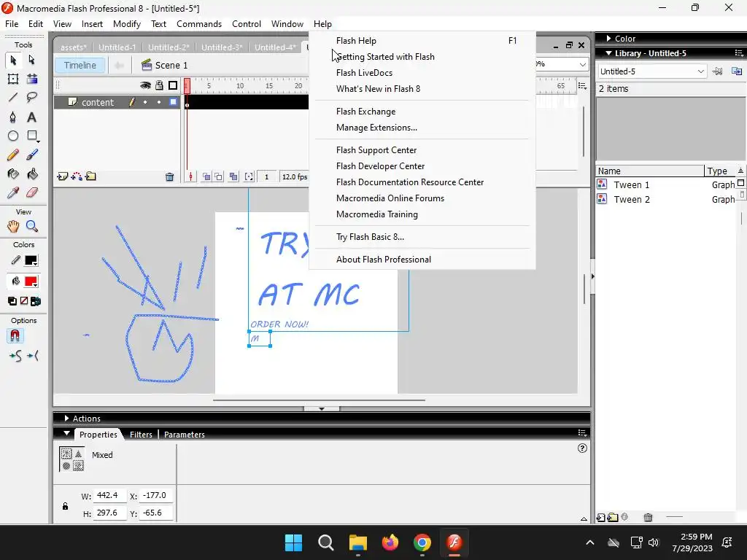Click the Insert Layer icon
This screenshot has height=560, width=747.
[x=62, y=176]
